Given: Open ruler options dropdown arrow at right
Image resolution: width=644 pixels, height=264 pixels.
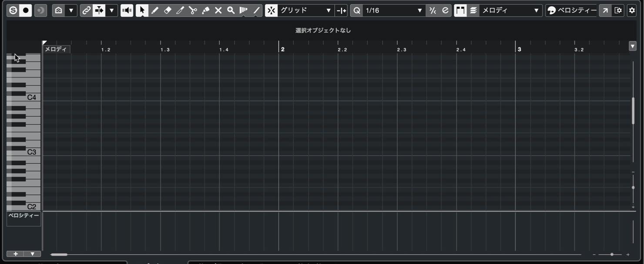Looking at the screenshot, I should coord(633,46).
